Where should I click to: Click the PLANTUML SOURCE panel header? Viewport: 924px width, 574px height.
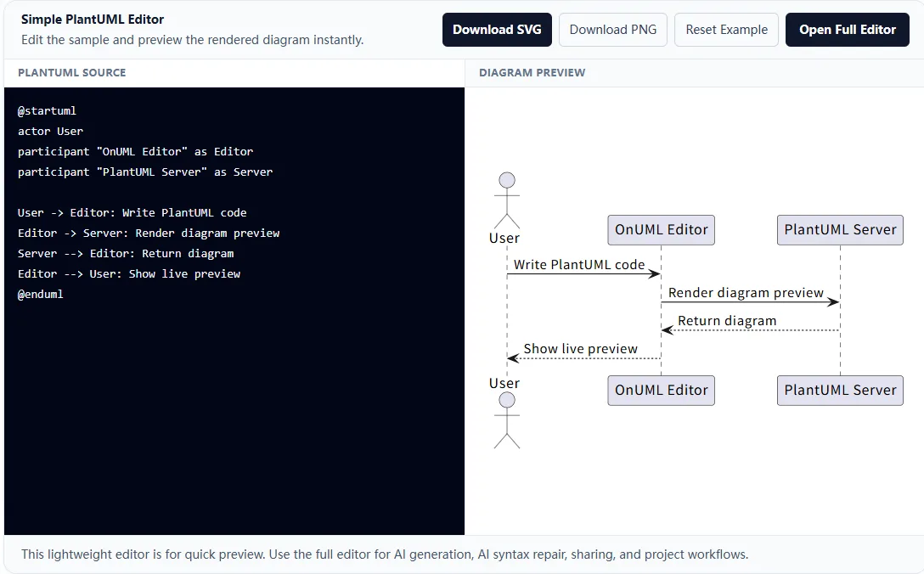[x=72, y=72]
